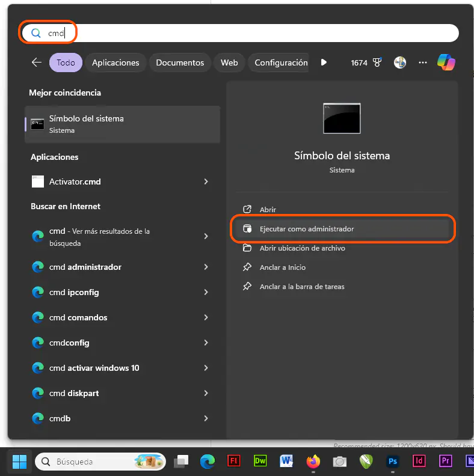Open the user profile avatar

[x=400, y=63]
